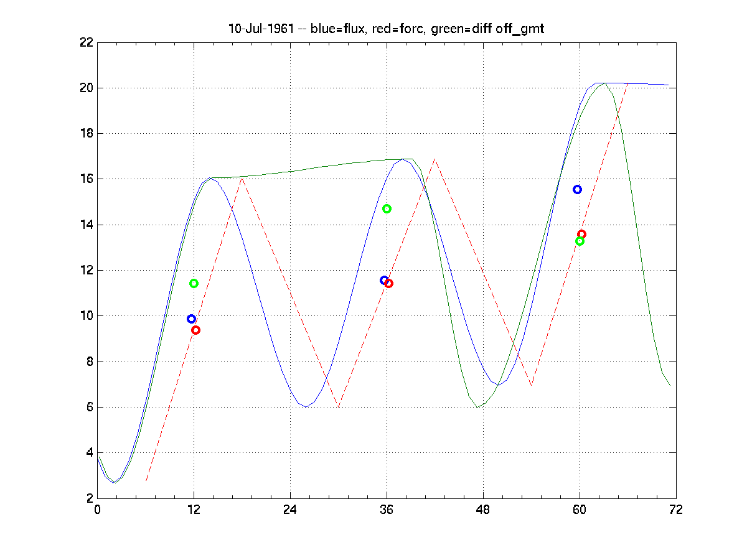Click the red dashed line peak near x=18
This screenshot has height=560, width=747.
(242, 179)
